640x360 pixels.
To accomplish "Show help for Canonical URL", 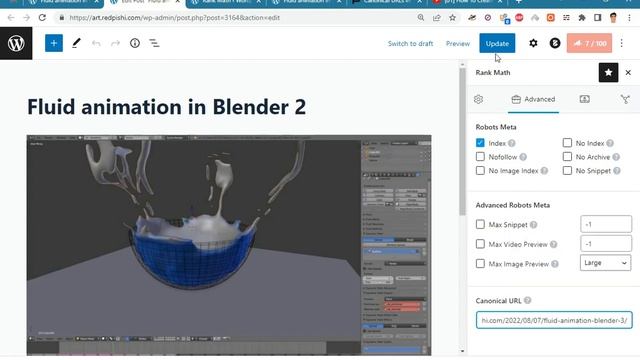I will coord(528,301).
